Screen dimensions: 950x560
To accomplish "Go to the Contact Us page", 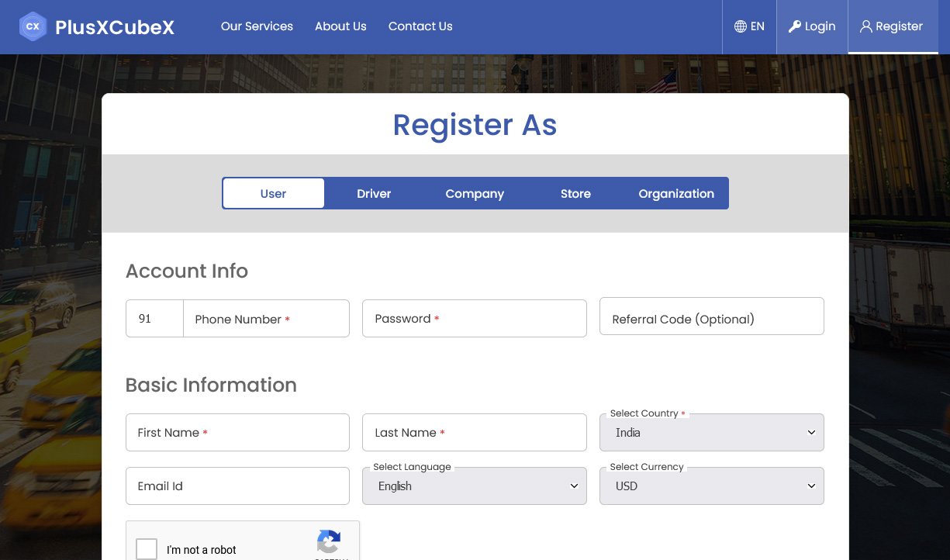I will point(420,26).
